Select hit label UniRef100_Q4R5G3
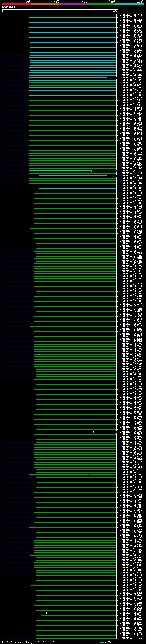Image resolution: width=146 pixels, height=644 pixels. [x=131, y=454]
